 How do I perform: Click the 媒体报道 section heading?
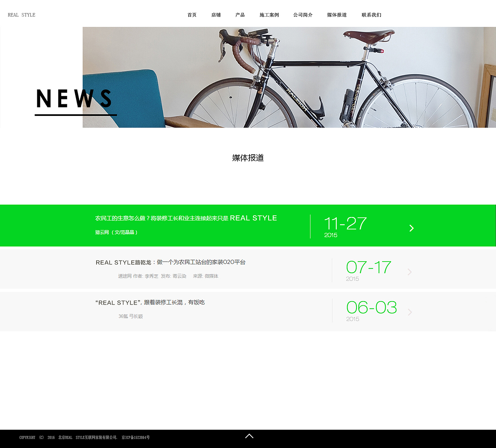click(x=248, y=158)
